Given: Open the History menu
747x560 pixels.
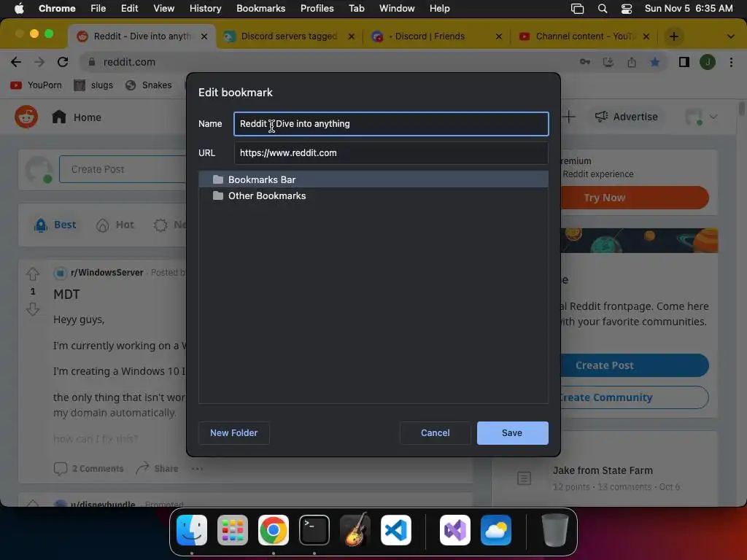Looking at the screenshot, I should coord(205,9).
